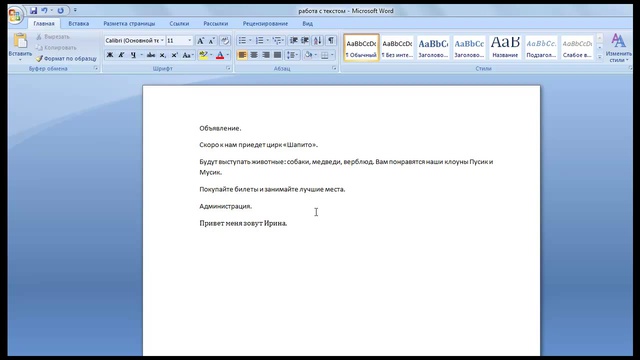Justify the text
640x360 pixels.
(x=278, y=55)
